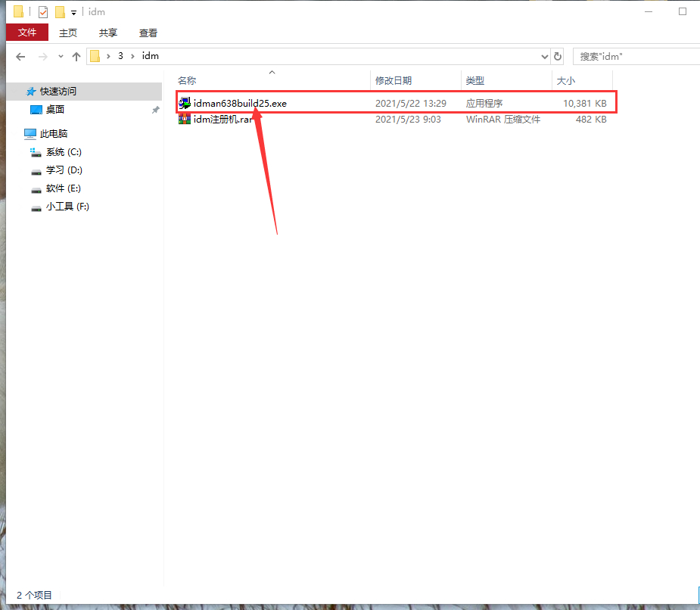
Task: Click the 10,381 KB size cell
Action: (x=585, y=103)
